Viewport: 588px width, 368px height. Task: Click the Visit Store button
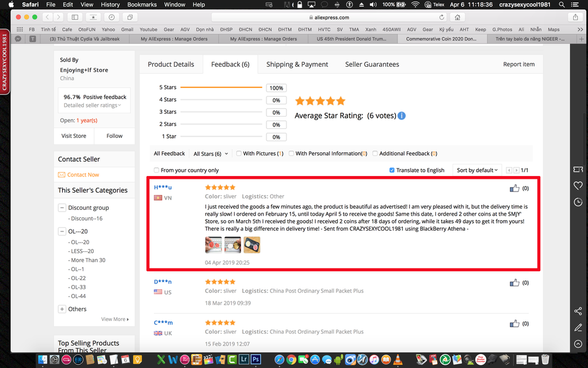[x=74, y=136]
